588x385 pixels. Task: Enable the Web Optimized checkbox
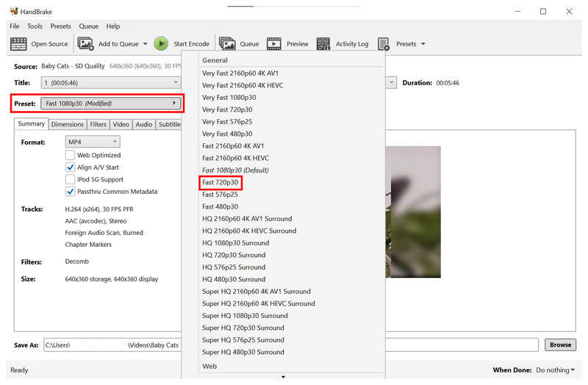click(x=71, y=156)
